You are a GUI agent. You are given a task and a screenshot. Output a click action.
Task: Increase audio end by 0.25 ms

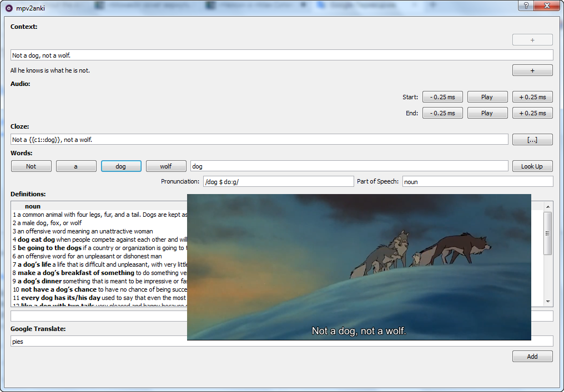point(532,113)
